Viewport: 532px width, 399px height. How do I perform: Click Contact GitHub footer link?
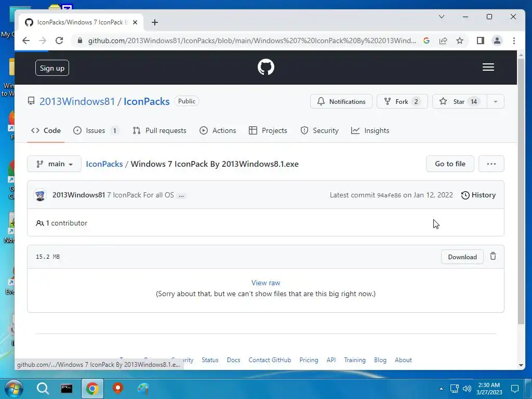coord(270,360)
